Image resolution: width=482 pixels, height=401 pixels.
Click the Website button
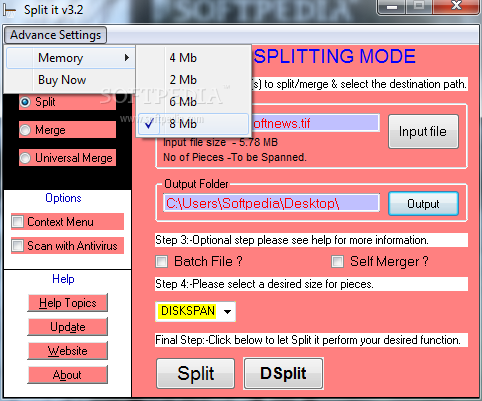click(x=68, y=351)
